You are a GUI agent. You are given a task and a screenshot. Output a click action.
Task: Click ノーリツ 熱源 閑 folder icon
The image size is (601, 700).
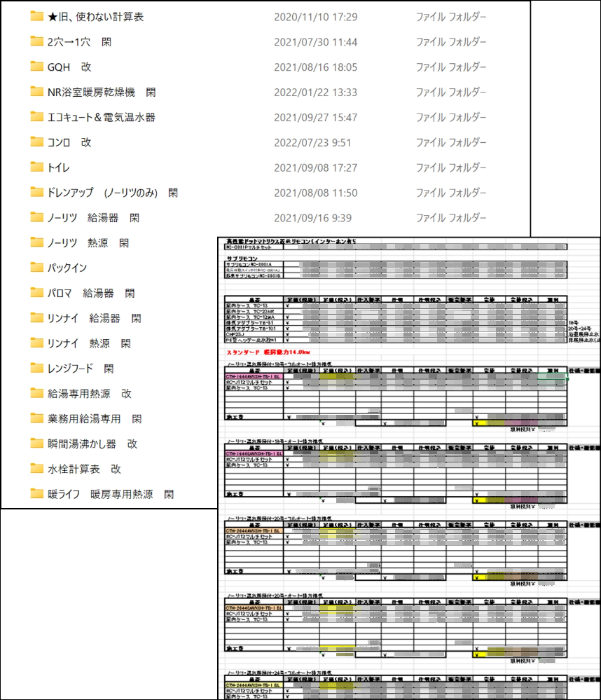36,242
